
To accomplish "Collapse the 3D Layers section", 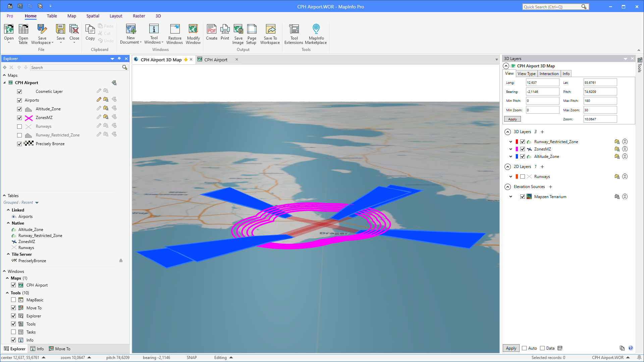I will [507, 132].
